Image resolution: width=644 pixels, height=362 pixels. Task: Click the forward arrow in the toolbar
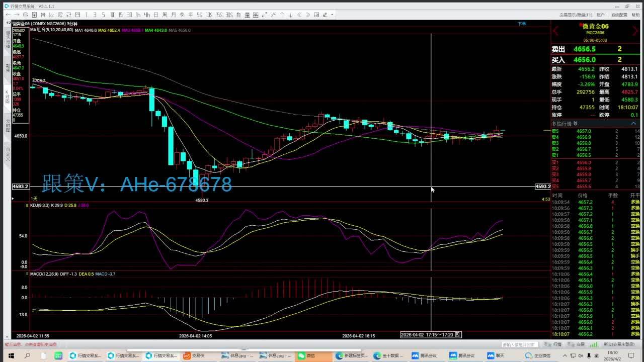pyautogui.click(x=17, y=15)
